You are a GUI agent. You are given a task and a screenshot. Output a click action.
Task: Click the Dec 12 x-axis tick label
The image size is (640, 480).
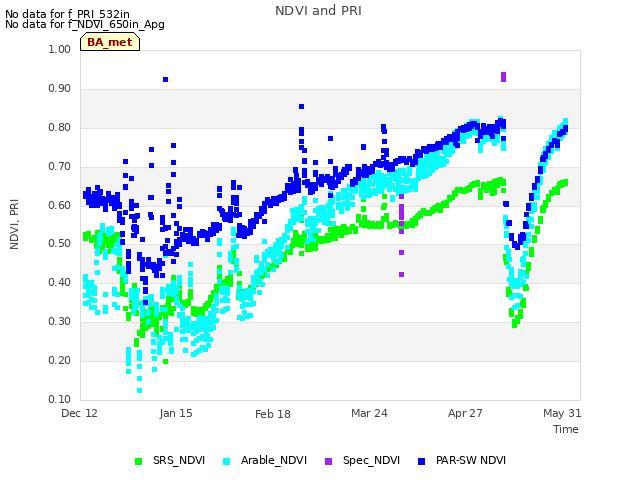point(80,413)
